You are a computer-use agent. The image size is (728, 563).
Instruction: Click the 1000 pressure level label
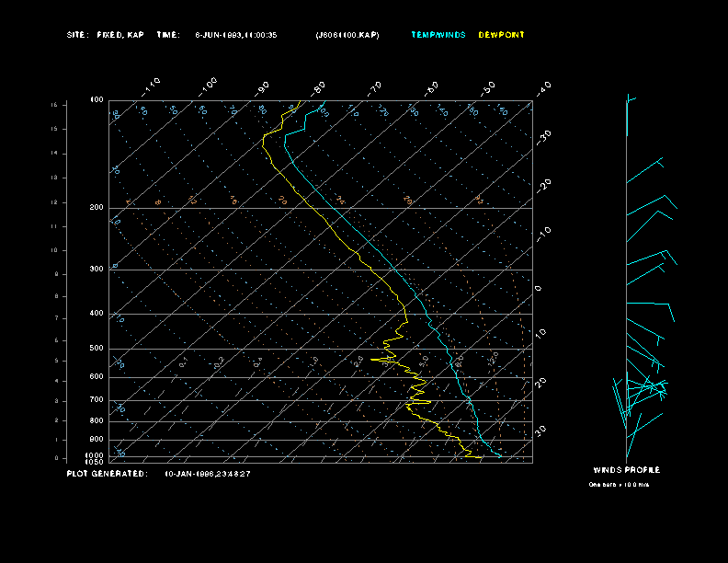96,455
